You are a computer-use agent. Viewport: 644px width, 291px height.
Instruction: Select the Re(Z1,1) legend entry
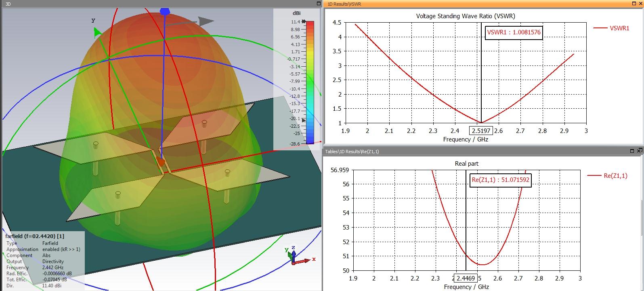tap(607, 175)
